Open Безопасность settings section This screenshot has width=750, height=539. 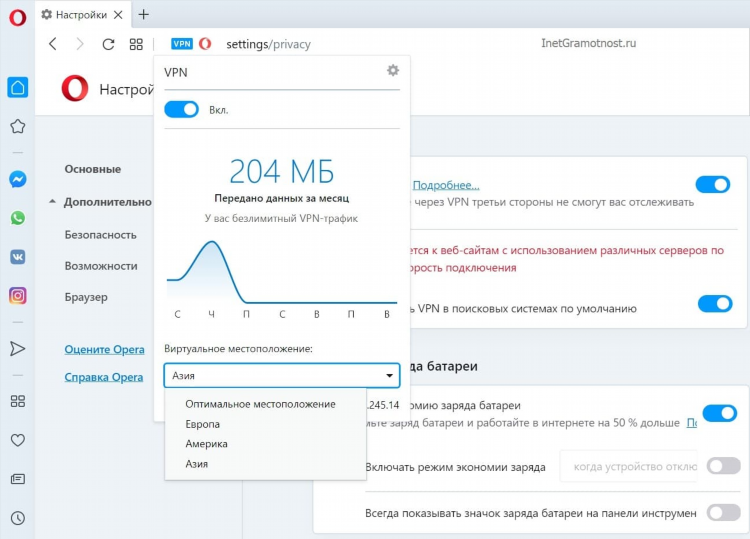coord(100,235)
